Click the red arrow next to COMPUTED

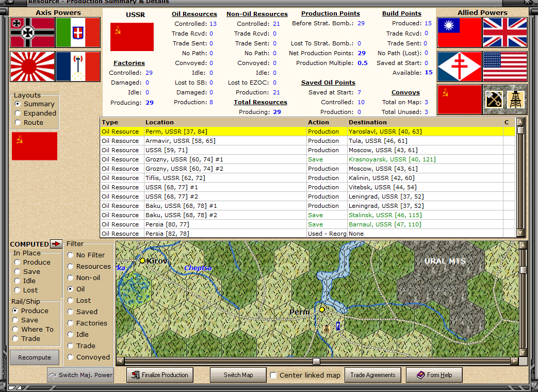coord(56,244)
